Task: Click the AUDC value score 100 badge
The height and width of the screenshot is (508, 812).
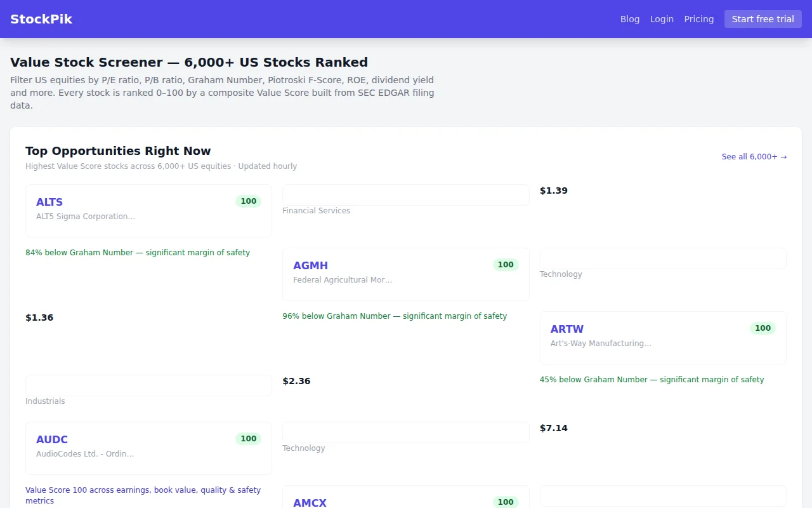Action: point(249,439)
